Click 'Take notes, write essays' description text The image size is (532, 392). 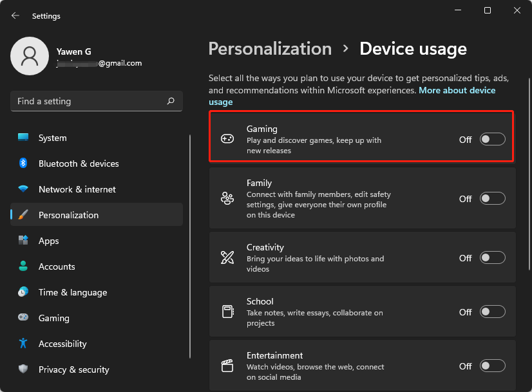coord(315,318)
